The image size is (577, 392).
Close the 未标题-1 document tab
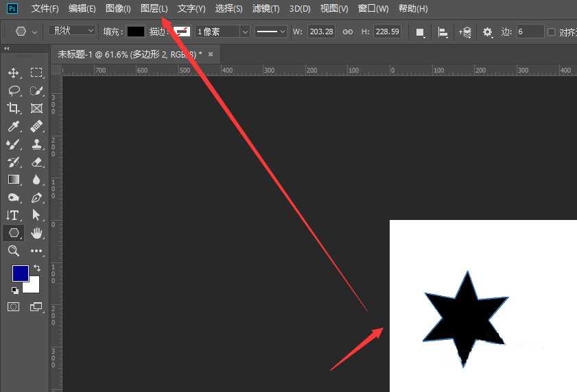pyautogui.click(x=211, y=54)
